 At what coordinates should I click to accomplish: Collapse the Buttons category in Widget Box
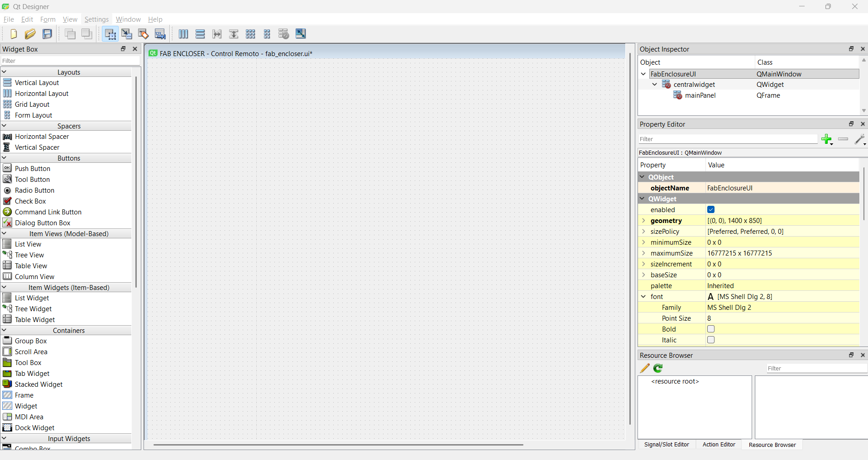(x=4, y=158)
